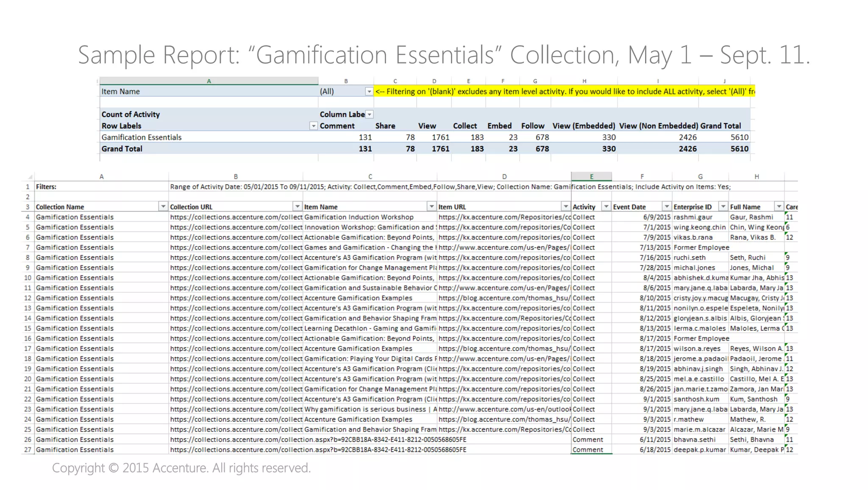Open the kx.accenture.com Item URL in row 4
Image resolution: width=868 pixels, height=490 pixels.
click(504, 217)
